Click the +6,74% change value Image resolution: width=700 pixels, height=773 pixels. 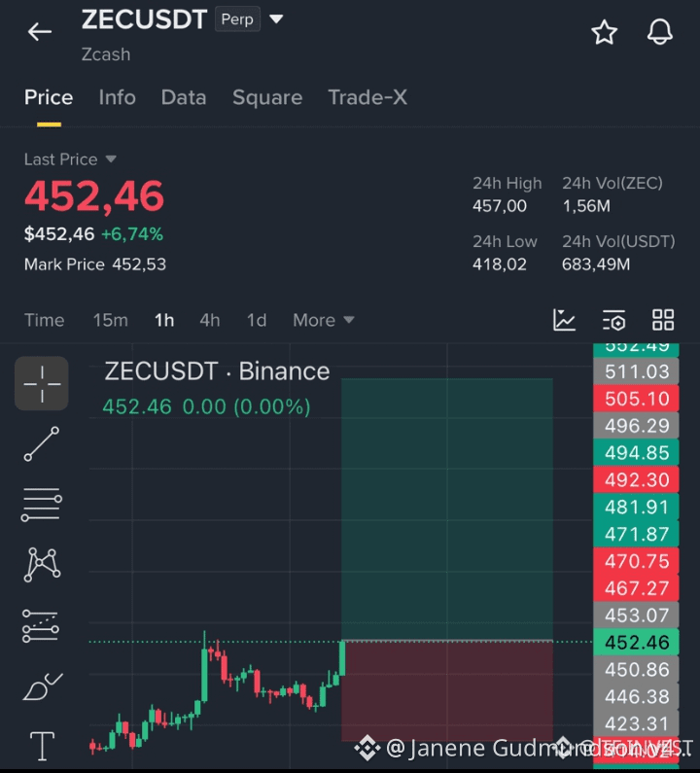click(131, 234)
